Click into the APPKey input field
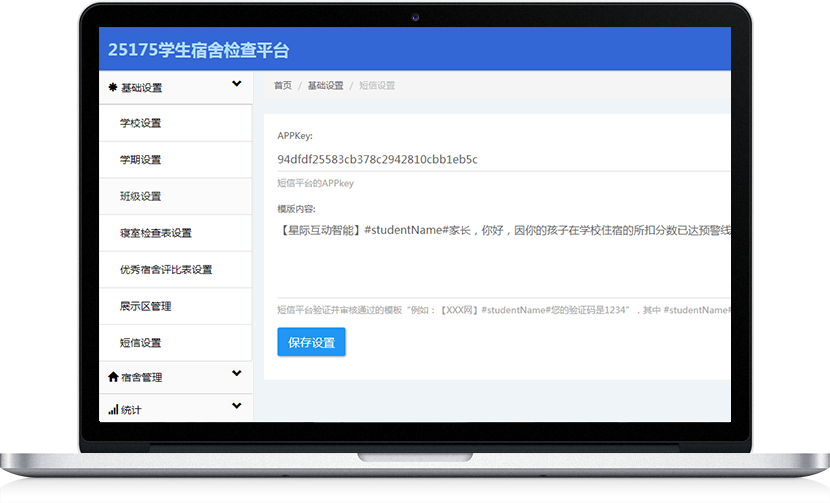This screenshot has height=503, width=830. click(x=500, y=159)
